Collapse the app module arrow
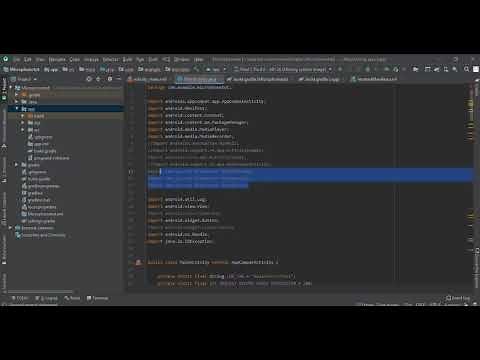The width and height of the screenshot is (480, 360). pos(17,109)
